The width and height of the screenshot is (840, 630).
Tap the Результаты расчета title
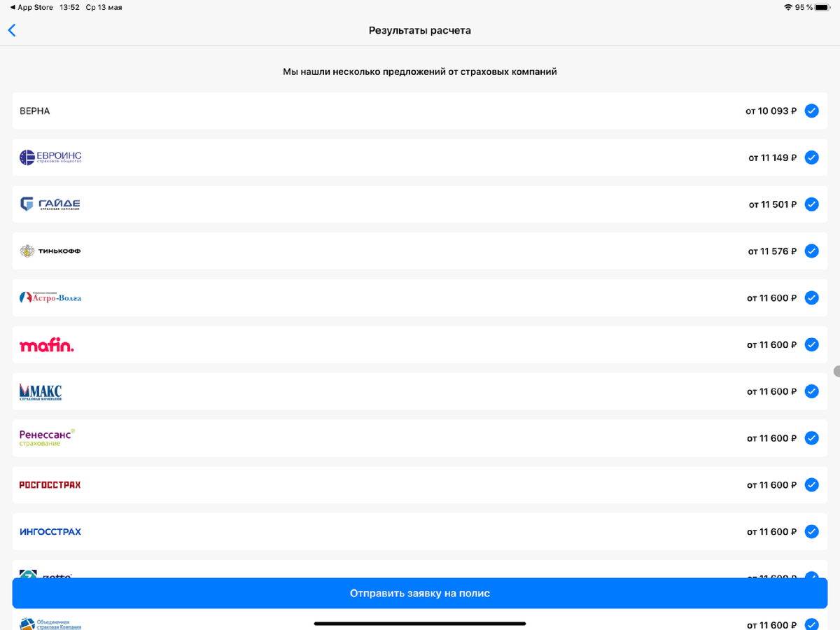(x=420, y=30)
